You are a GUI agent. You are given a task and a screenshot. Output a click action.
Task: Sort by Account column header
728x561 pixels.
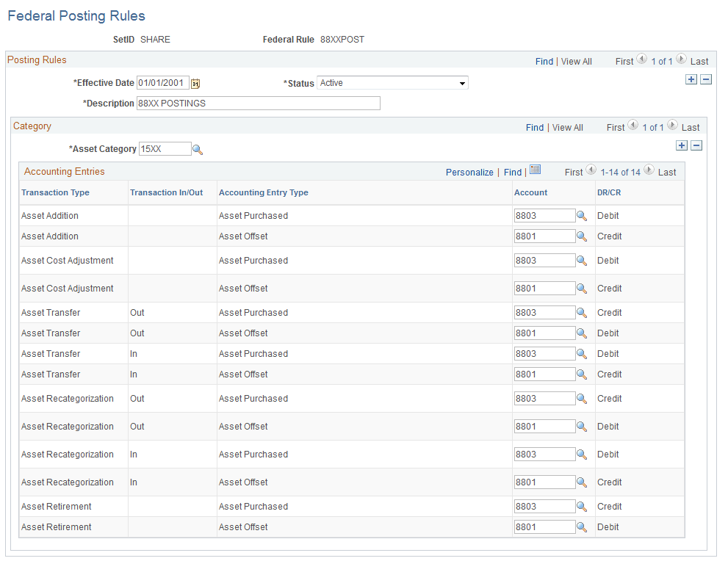click(x=530, y=192)
